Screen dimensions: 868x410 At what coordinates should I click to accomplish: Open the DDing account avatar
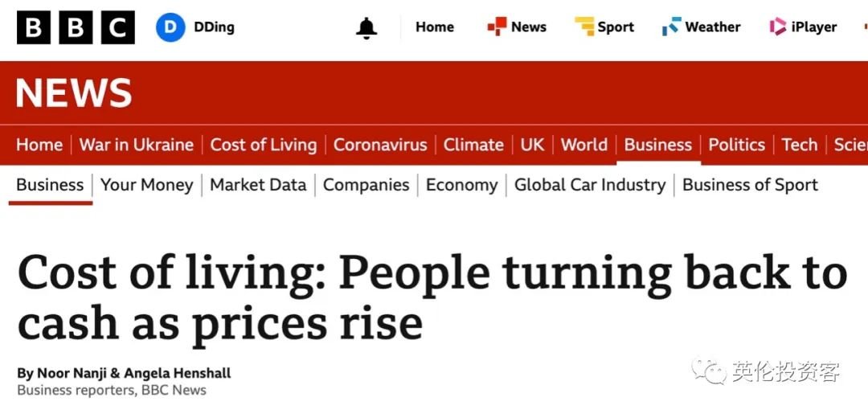point(170,27)
